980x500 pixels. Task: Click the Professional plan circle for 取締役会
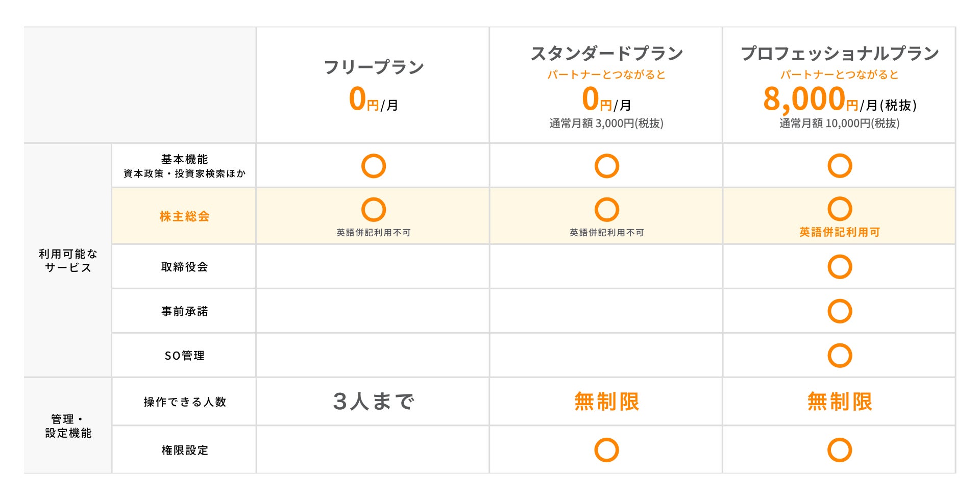pos(840,266)
